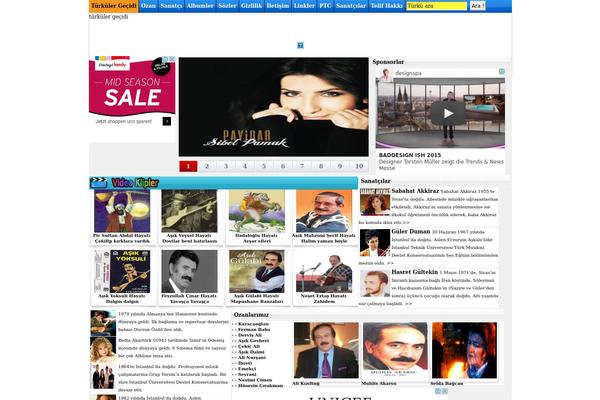Open Sanatçılar in the navigation bar

click(x=351, y=6)
